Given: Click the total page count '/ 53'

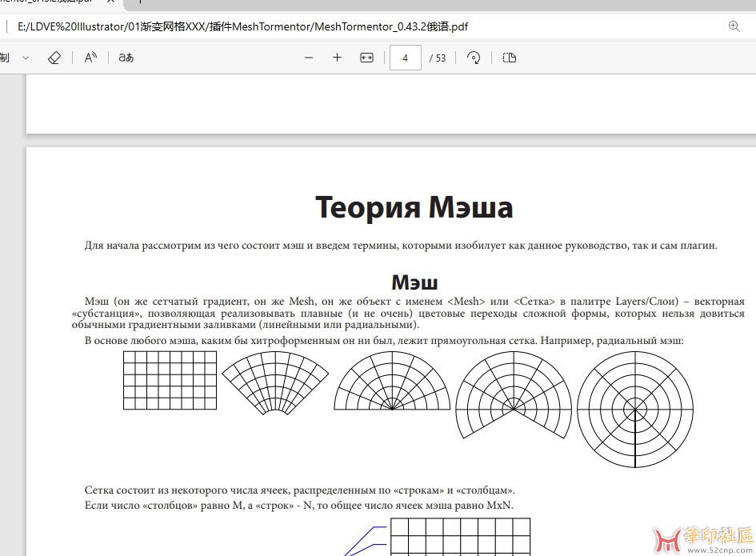Looking at the screenshot, I should point(438,58).
